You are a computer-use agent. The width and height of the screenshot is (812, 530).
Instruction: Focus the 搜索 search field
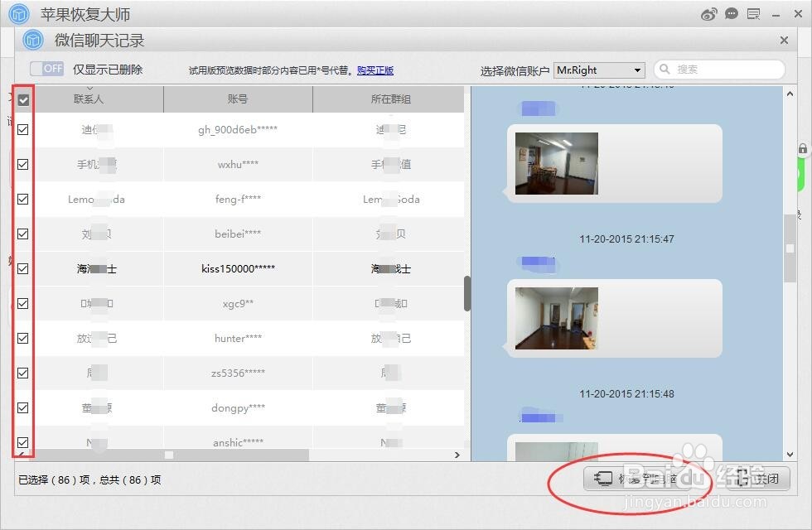pyautogui.click(x=719, y=70)
